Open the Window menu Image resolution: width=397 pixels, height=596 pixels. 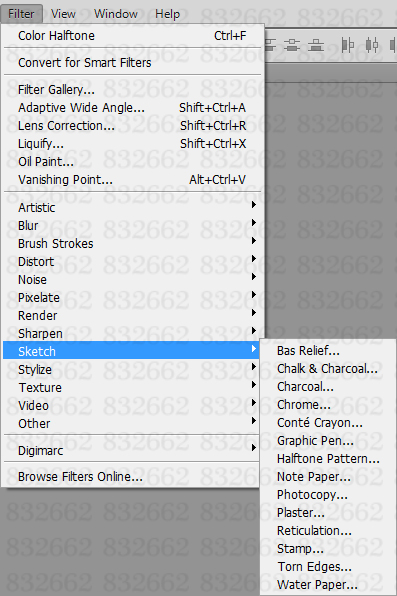pyautogui.click(x=116, y=14)
